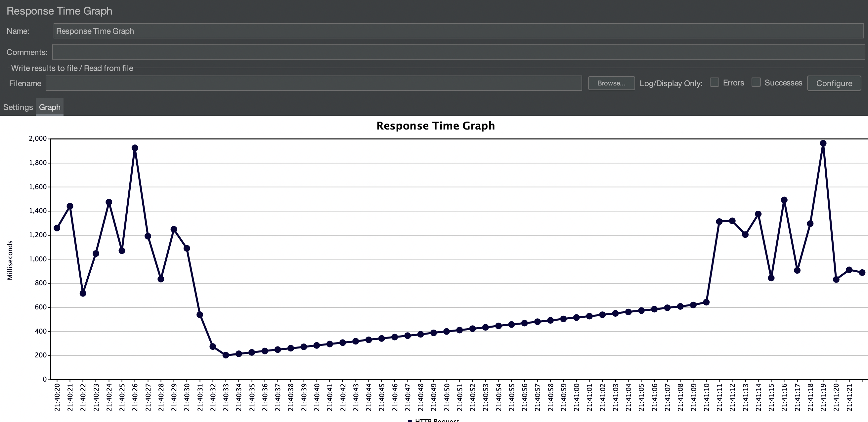The height and width of the screenshot is (422, 868).
Task: Click the dip data point at 21:40:22
Action: click(83, 293)
